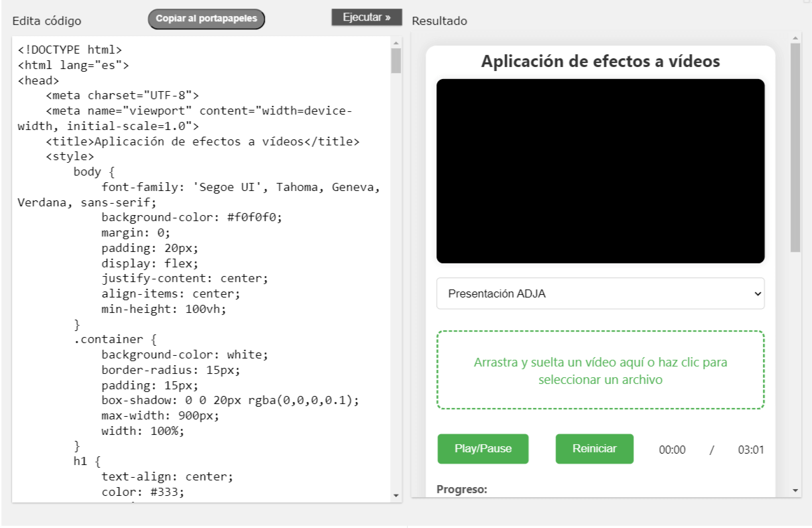The height and width of the screenshot is (528, 812).
Task: Click scroll-down arrow of Resultado panel scrollbar
Action: tap(796, 490)
